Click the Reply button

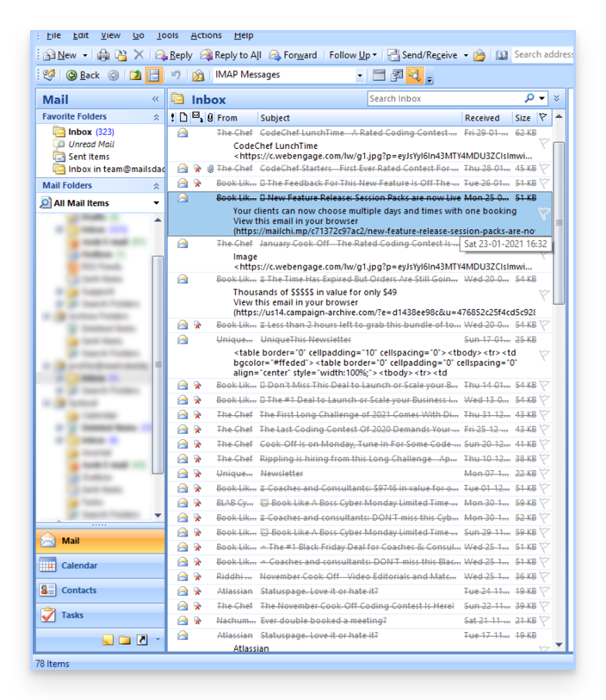click(x=174, y=55)
